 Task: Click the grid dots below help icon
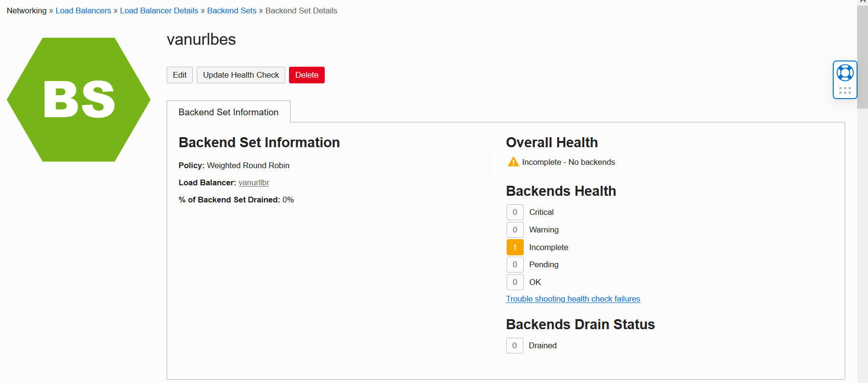pos(845,91)
